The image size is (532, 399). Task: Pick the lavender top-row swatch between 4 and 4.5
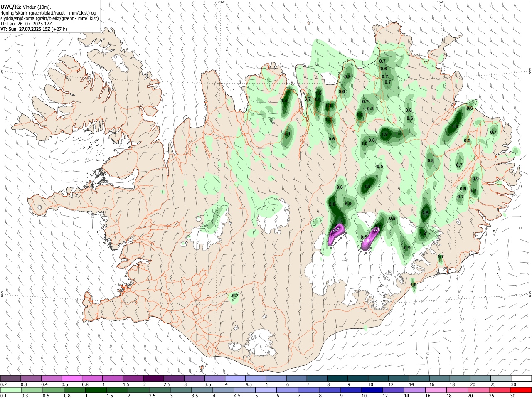(x=235, y=378)
